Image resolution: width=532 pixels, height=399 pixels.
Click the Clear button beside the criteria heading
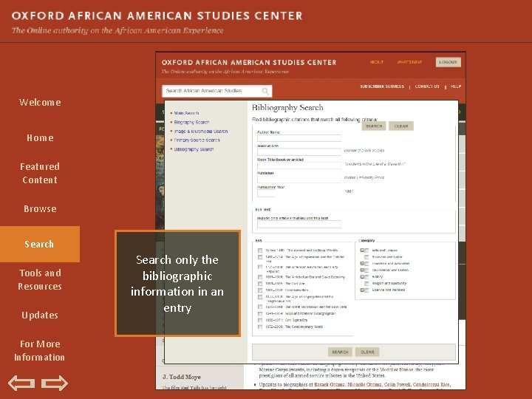point(401,126)
